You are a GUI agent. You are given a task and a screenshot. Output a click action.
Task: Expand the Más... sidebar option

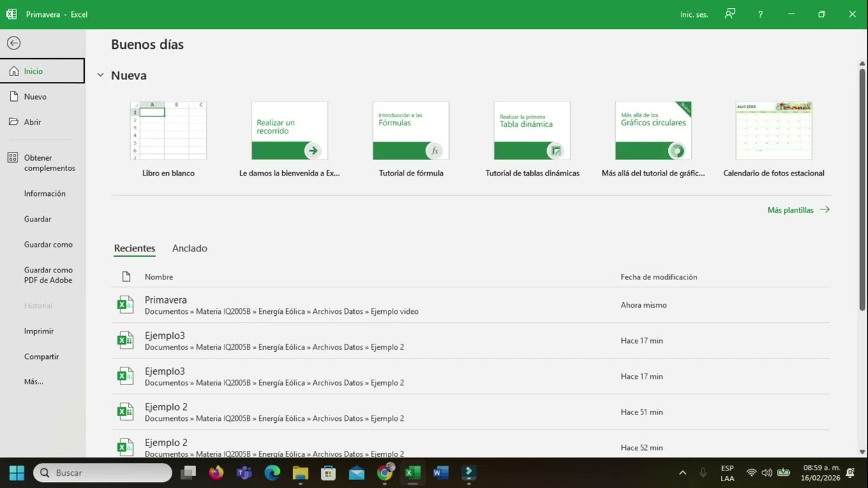tap(42, 382)
